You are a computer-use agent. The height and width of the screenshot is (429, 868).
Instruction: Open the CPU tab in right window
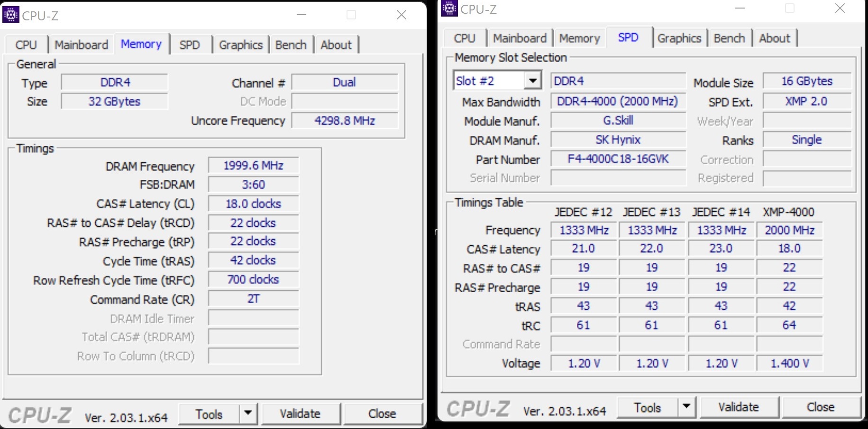[x=465, y=38]
